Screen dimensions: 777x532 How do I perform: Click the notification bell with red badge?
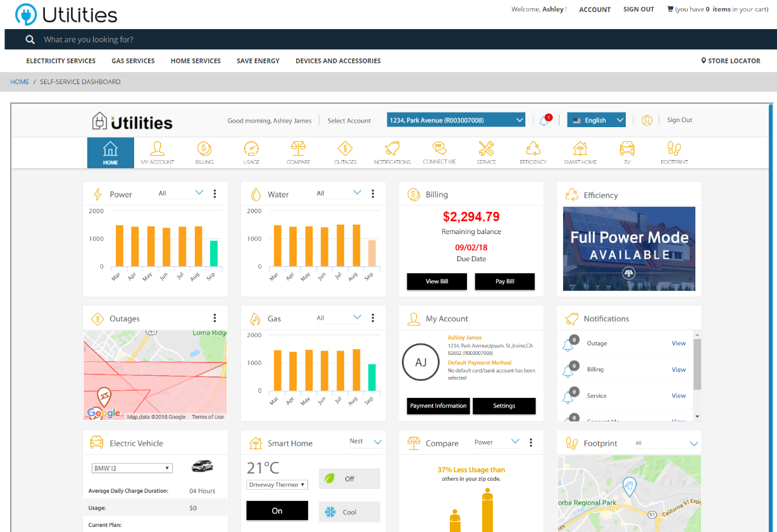coord(544,120)
